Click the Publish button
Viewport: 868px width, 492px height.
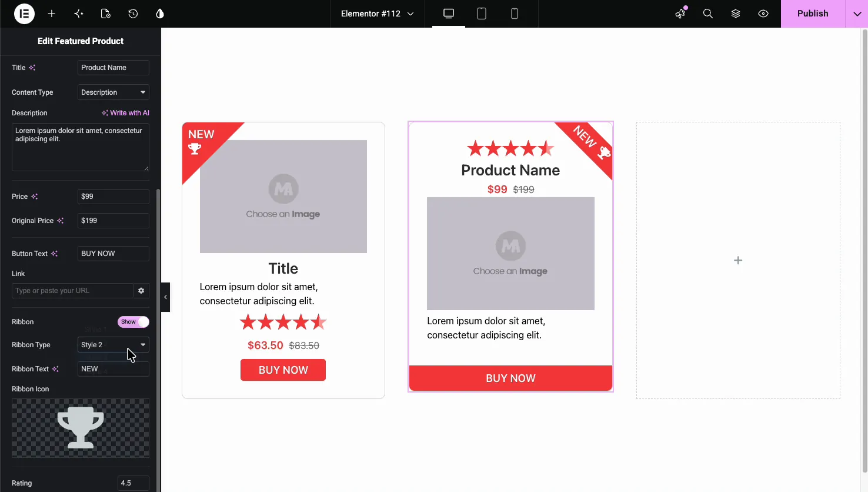[x=813, y=14]
